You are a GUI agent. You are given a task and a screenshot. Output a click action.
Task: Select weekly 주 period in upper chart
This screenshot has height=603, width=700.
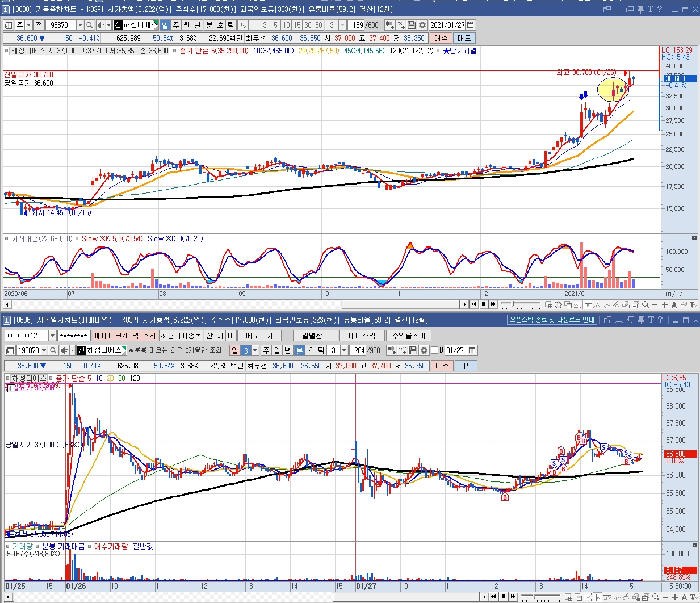pos(176,25)
